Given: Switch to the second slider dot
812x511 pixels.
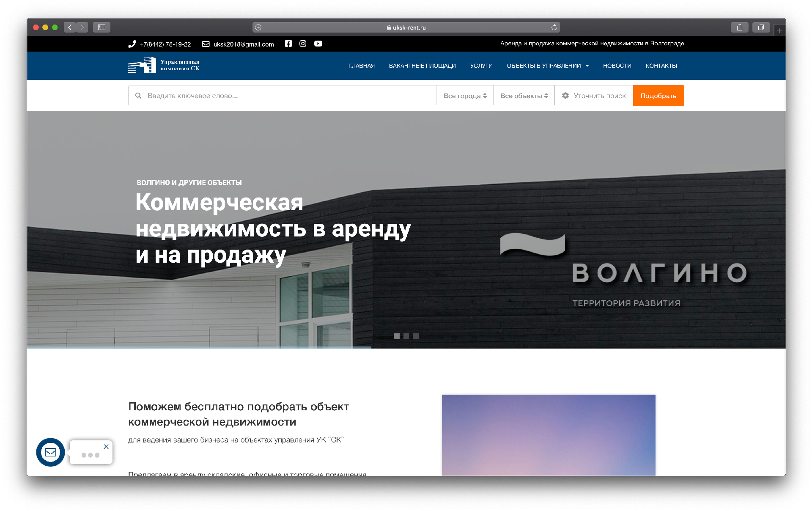Looking at the screenshot, I should [x=406, y=336].
